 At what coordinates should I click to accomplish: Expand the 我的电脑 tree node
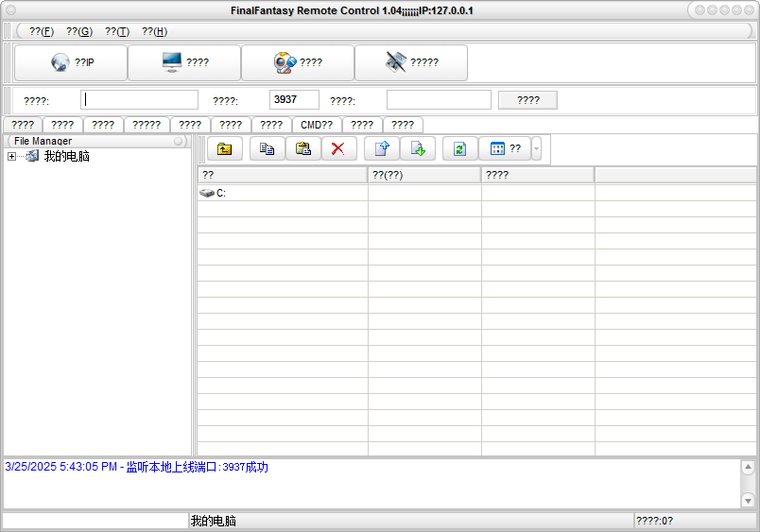tap(11, 157)
